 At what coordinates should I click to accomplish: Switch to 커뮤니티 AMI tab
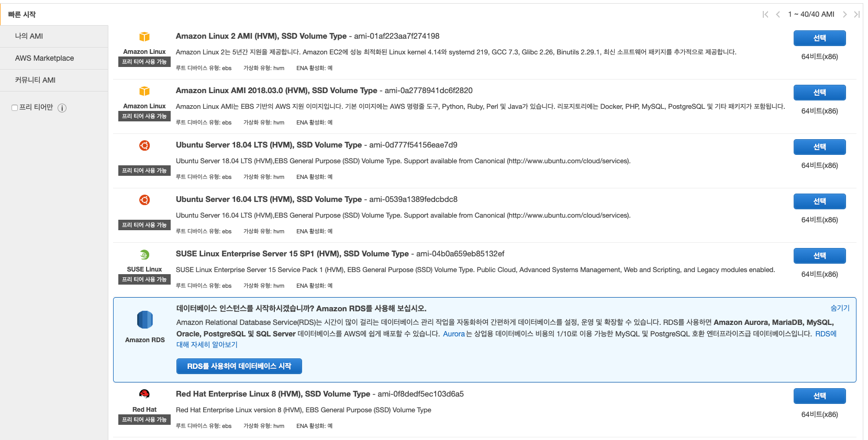click(x=54, y=80)
